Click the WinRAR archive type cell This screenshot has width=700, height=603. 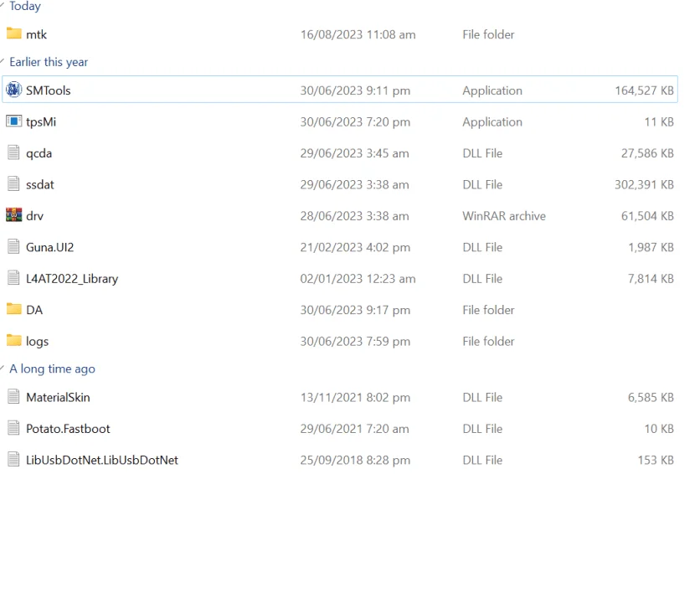pyautogui.click(x=504, y=216)
